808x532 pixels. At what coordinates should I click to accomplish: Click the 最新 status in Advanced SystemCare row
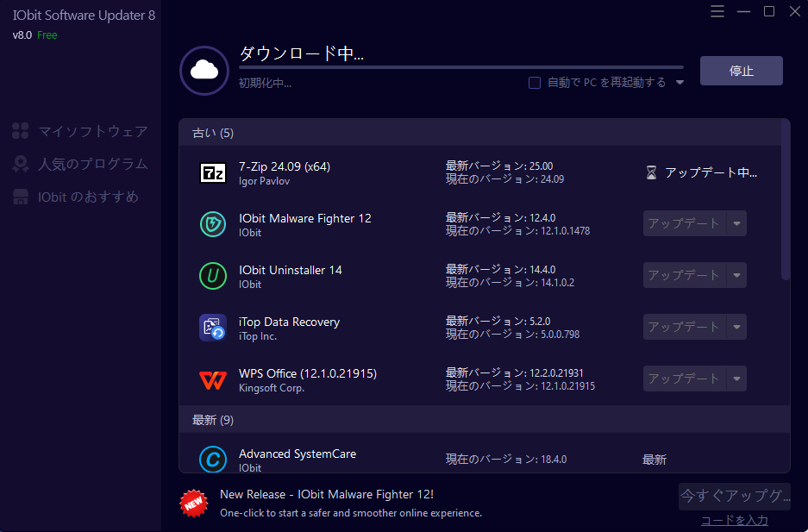click(655, 460)
